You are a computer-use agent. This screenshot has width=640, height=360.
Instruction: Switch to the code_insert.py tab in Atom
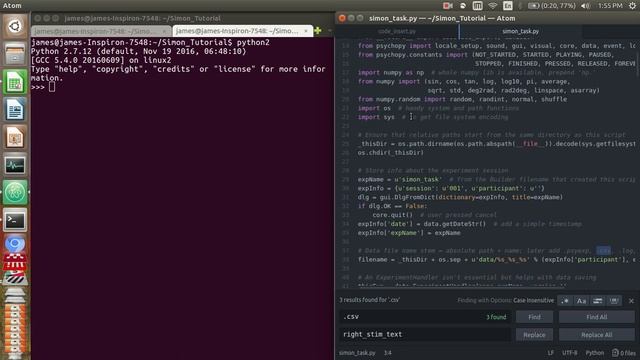pos(397,31)
